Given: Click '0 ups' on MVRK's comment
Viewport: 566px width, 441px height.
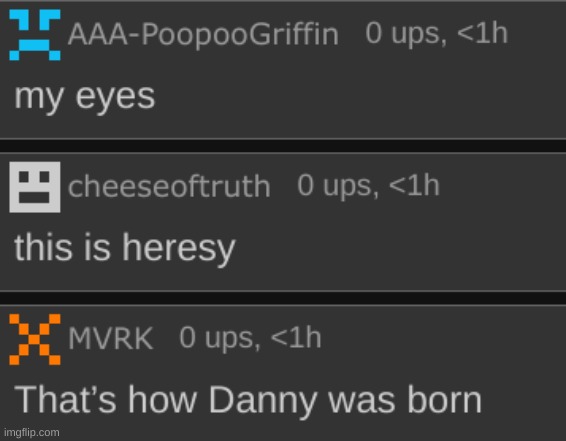Looking at the screenshot, I should (220, 339).
